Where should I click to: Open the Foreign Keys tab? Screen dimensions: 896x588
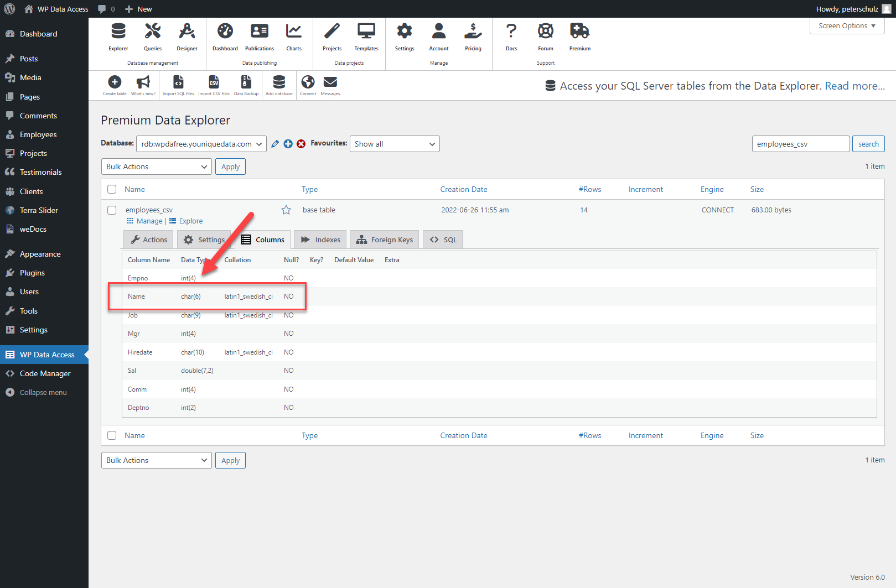pos(384,239)
